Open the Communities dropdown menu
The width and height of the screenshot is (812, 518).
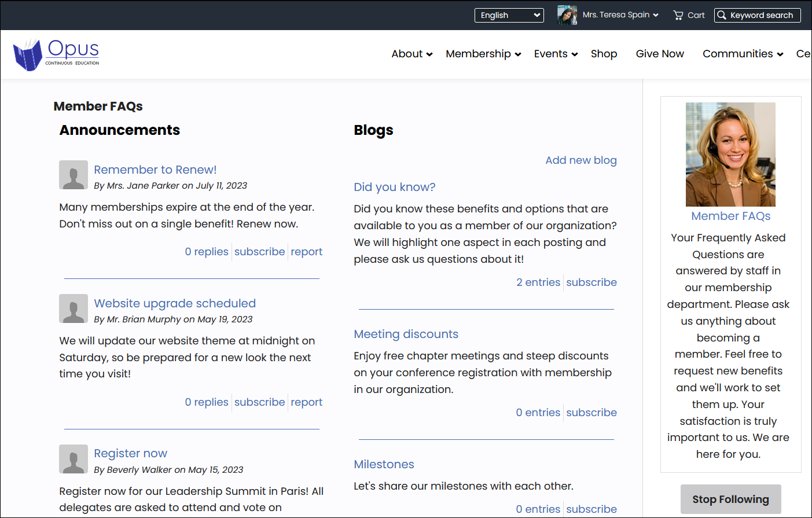click(x=743, y=54)
